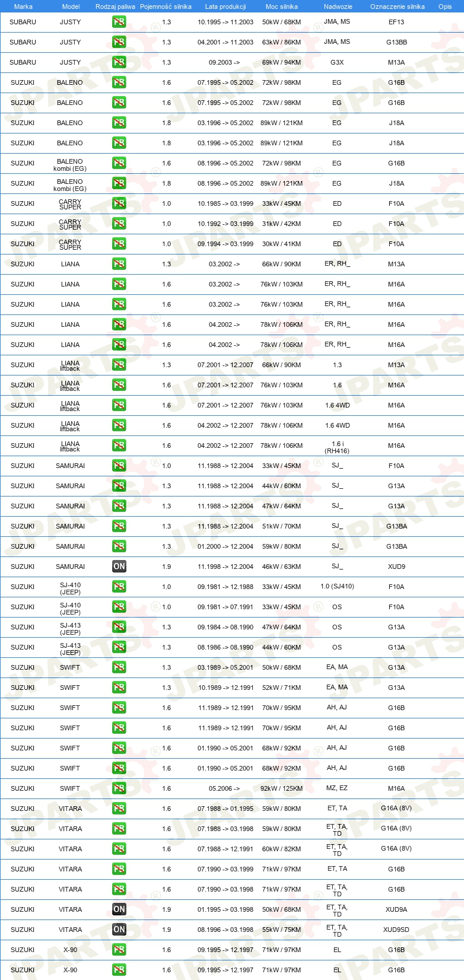
Task: Click the '1.0 (SJ410)' body cell
Action: pos(337,587)
